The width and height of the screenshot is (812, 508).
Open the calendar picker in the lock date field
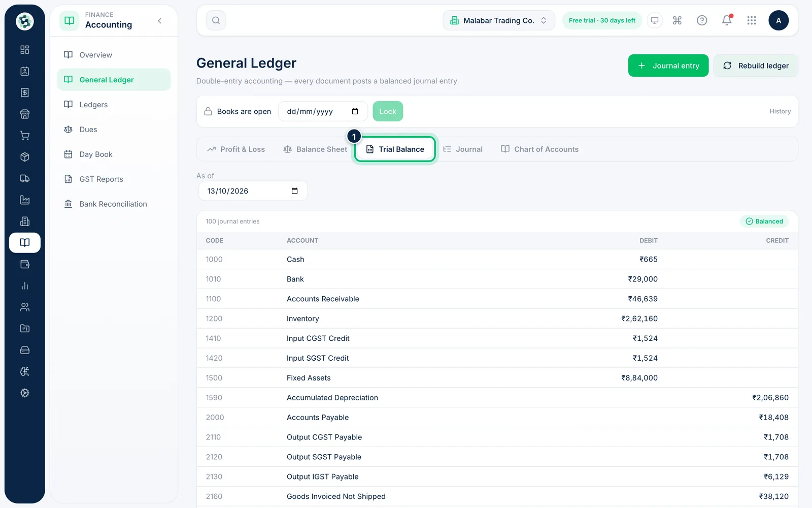coord(355,111)
